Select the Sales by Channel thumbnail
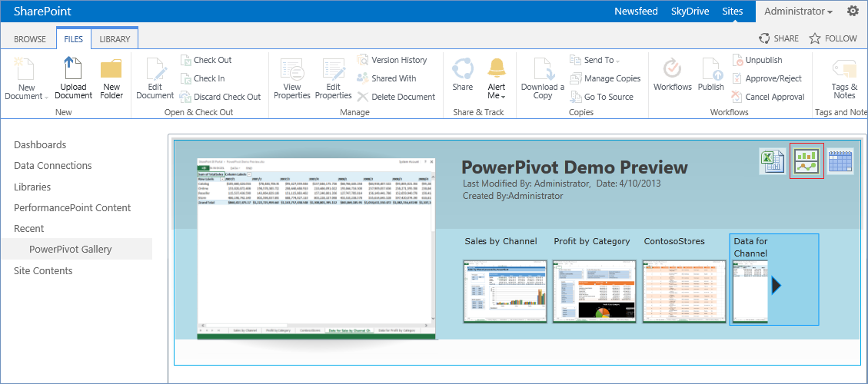This screenshot has height=384, width=868. tap(505, 291)
